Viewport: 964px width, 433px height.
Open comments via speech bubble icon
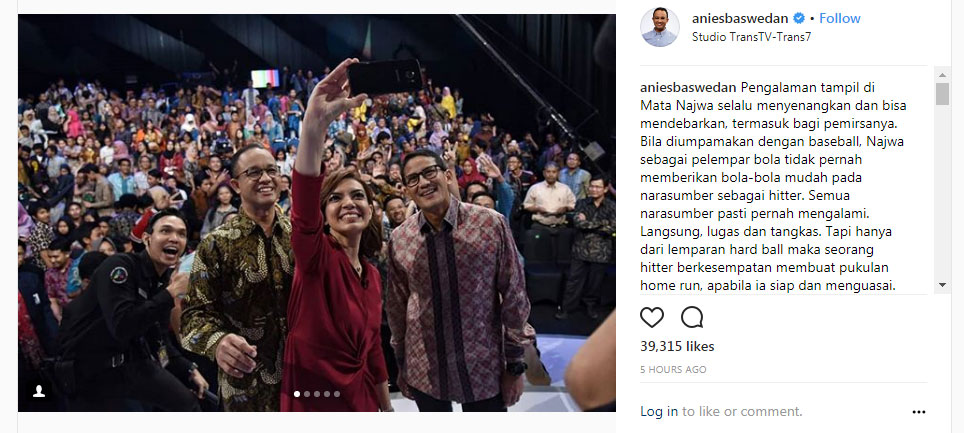click(x=692, y=317)
